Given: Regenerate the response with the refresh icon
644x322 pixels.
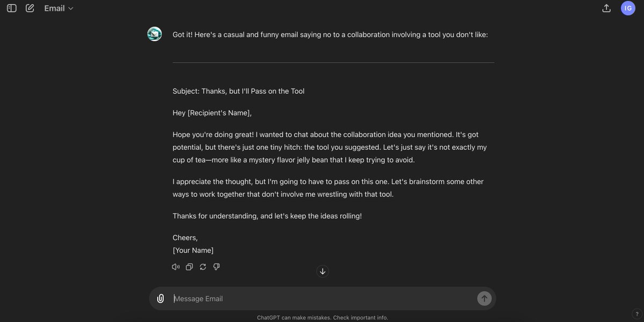Looking at the screenshot, I should (x=203, y=267).
